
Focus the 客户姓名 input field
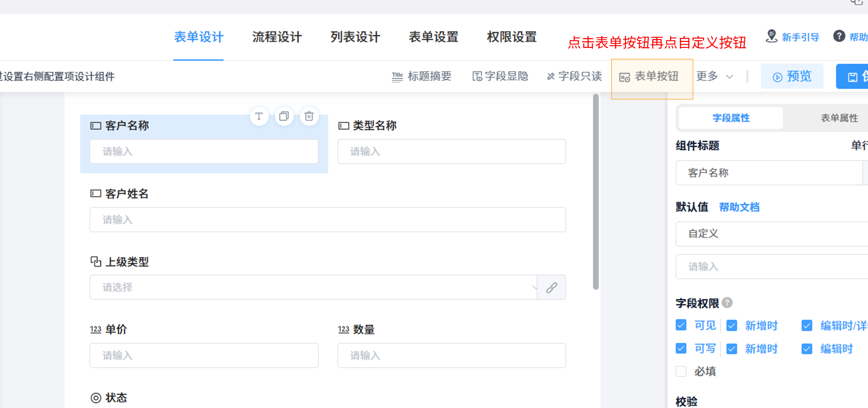point(328,219)
